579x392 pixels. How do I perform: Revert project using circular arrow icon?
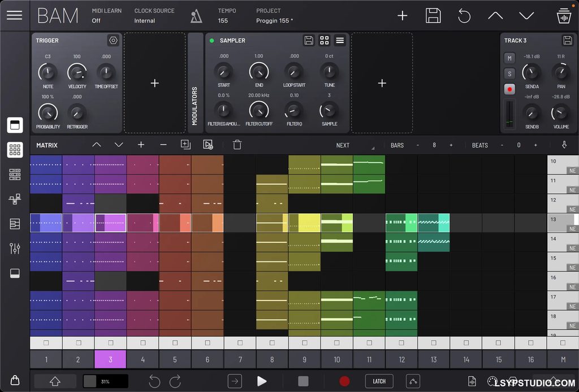click(x=464, y=16)
